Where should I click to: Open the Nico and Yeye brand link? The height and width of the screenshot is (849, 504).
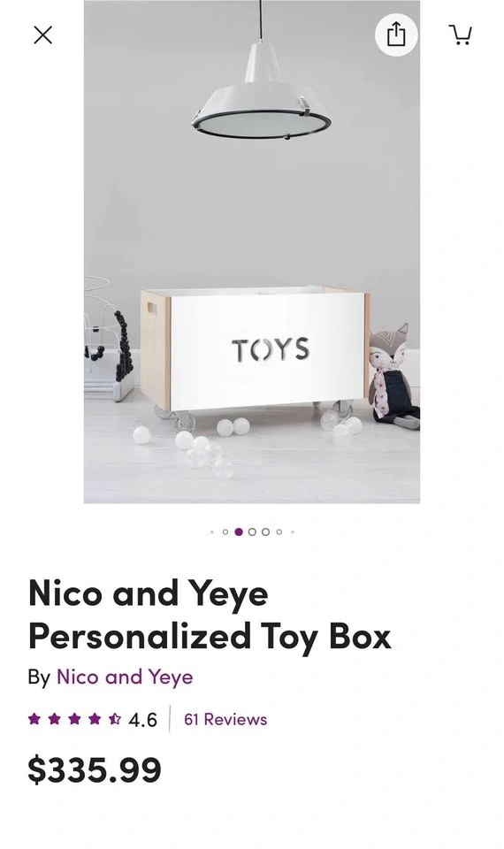125,677
